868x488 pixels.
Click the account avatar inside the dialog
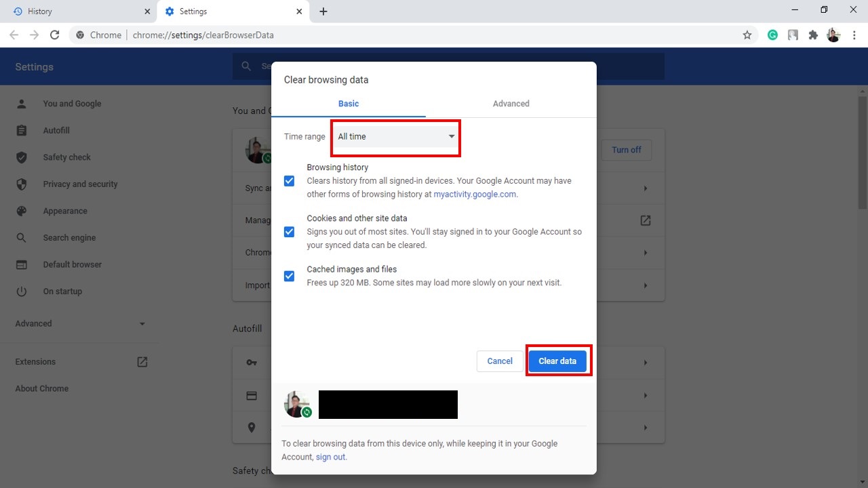click(x=297, y=404)
